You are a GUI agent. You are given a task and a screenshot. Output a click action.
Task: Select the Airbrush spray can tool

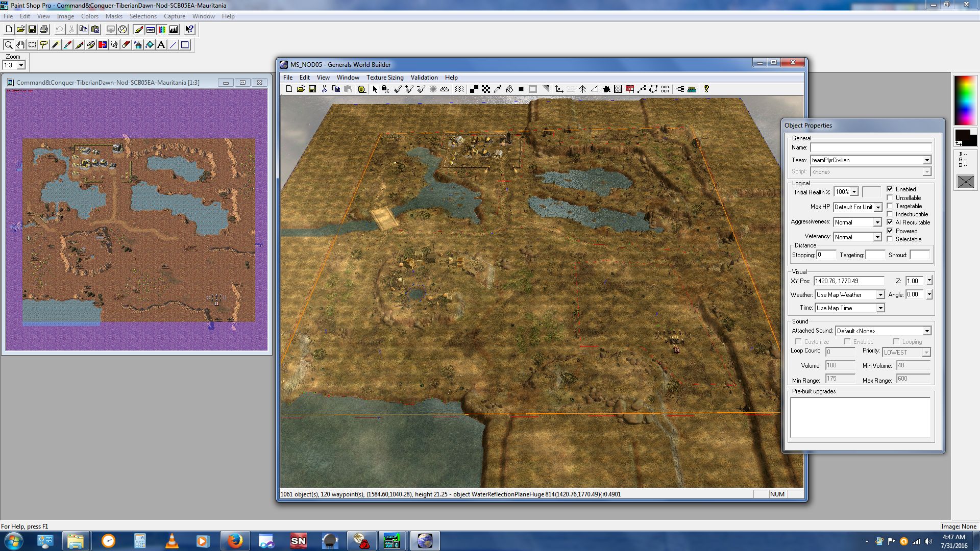coord(138,45)
